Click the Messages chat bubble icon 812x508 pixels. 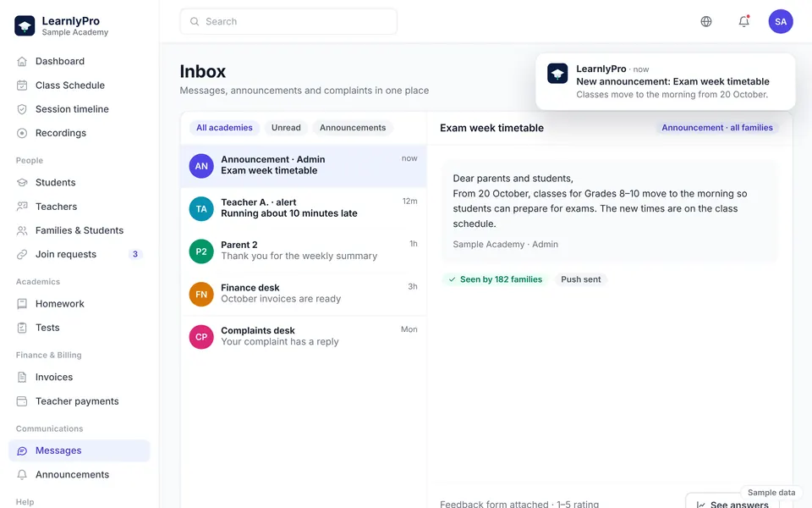pos(22,450)
